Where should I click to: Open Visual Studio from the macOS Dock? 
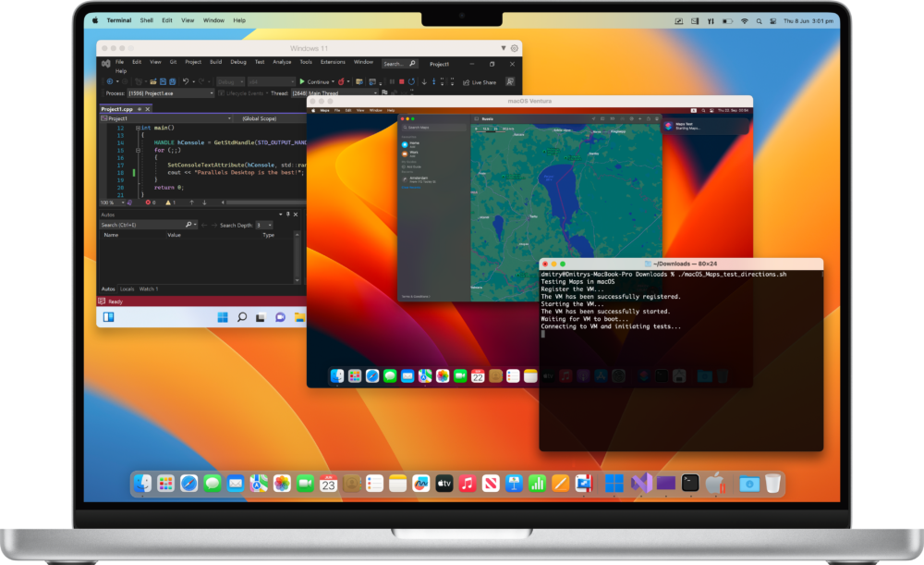641,483
